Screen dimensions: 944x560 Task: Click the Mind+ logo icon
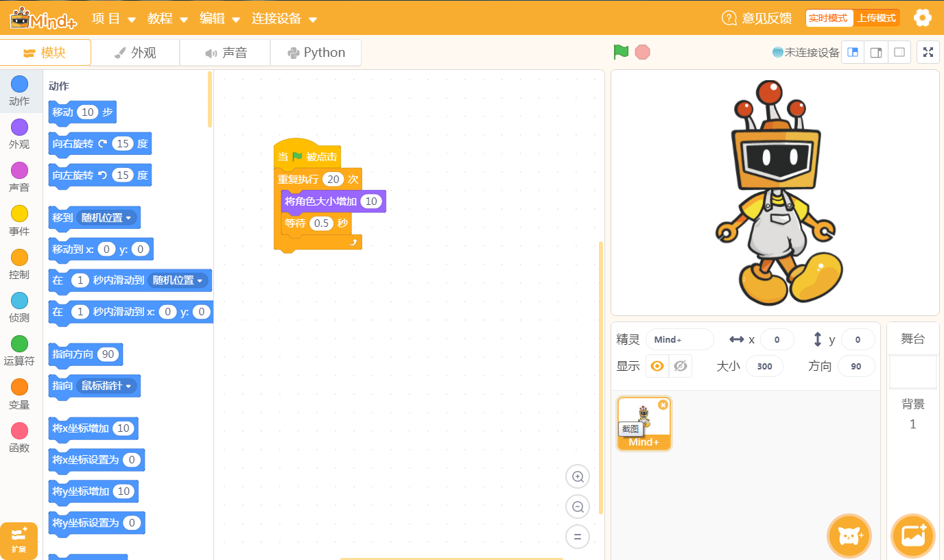(x=43, y=18)
